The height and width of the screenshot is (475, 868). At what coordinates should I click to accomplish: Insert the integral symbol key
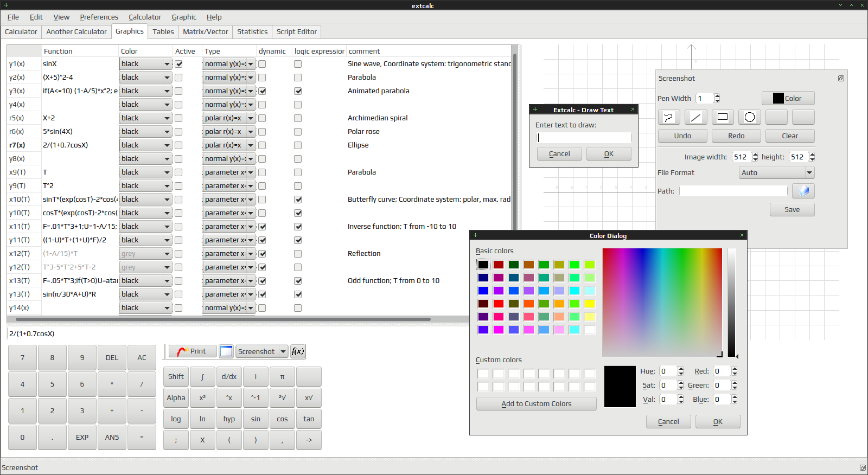pyautogui.click(x=202, y=377)
